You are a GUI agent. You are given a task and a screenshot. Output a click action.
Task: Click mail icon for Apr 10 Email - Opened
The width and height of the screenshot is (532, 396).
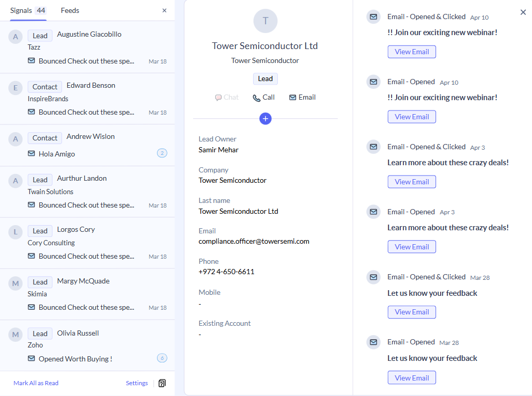(373, 82)
